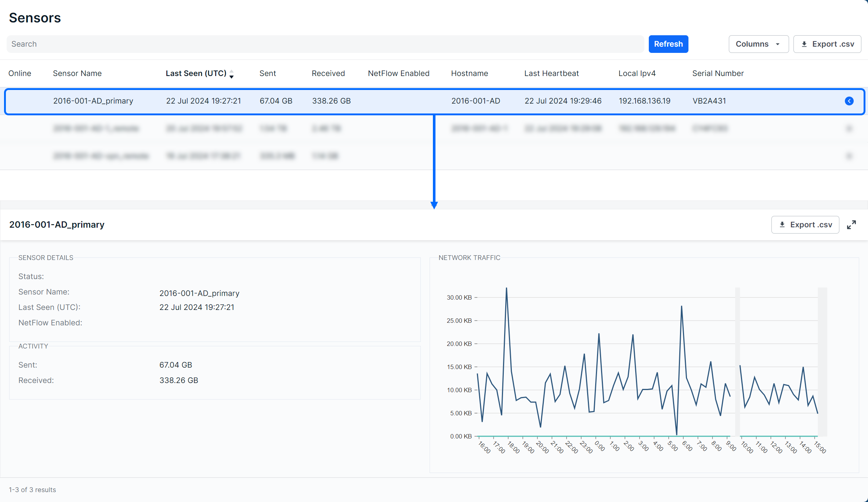Click top Export .csv button
The height and width of the screenshot is (502, 868).
827,44
